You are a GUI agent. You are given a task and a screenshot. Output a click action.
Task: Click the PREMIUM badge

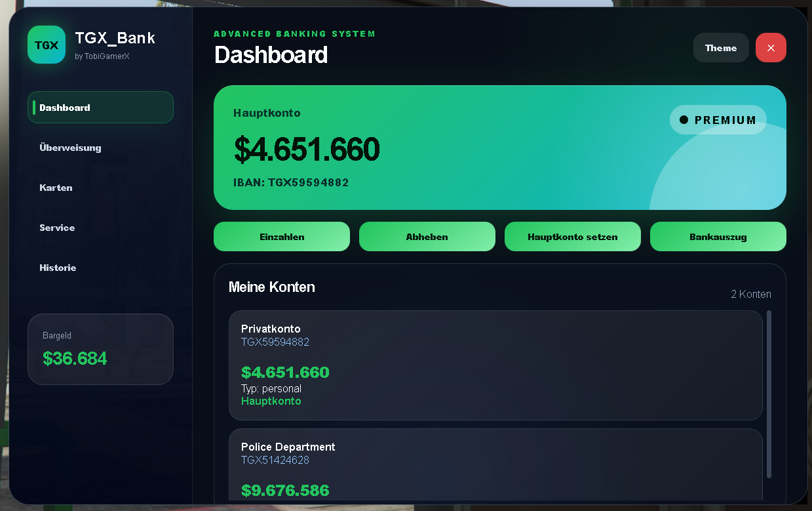pyautogui.click(x=718, y=120)
